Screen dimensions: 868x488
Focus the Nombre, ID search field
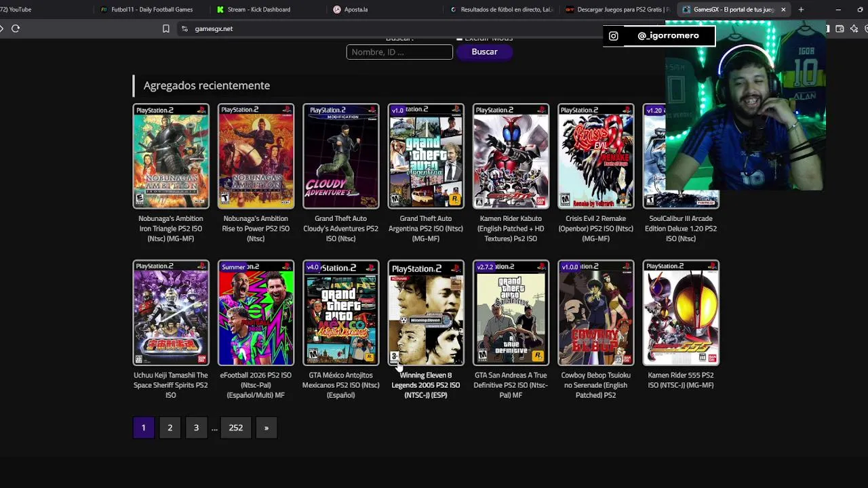(x=399, y=52)
